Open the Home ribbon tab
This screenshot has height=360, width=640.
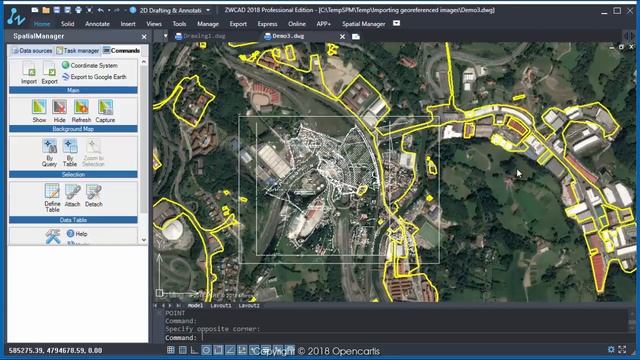point(42,24)
